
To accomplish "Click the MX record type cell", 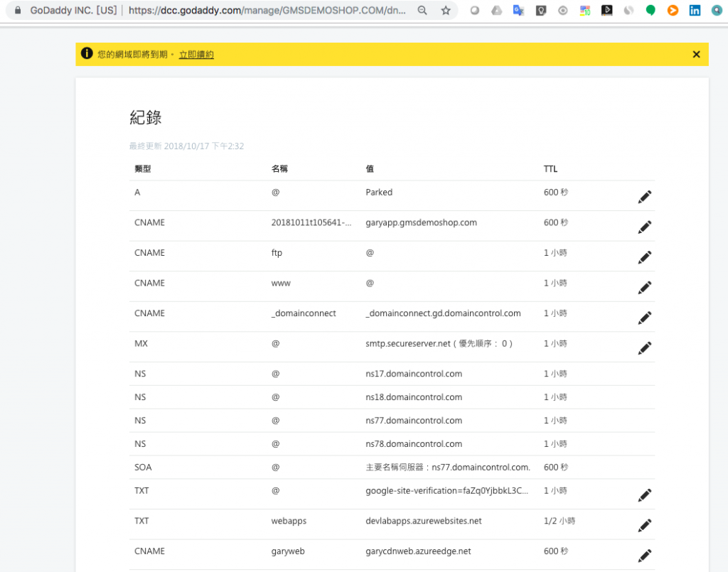I will (141, 344).
